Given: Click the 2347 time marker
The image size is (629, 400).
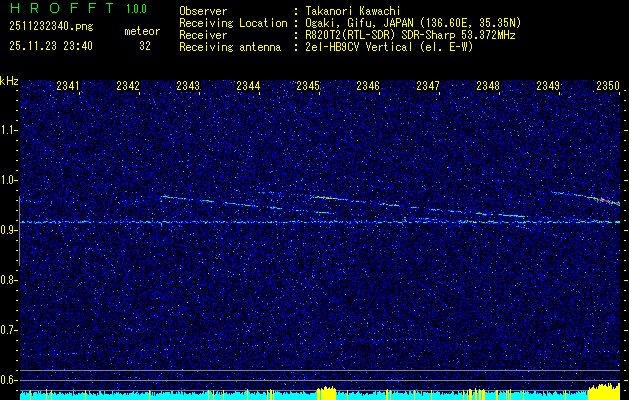Looking at the screenshot, I should click(x=428, y=85).
